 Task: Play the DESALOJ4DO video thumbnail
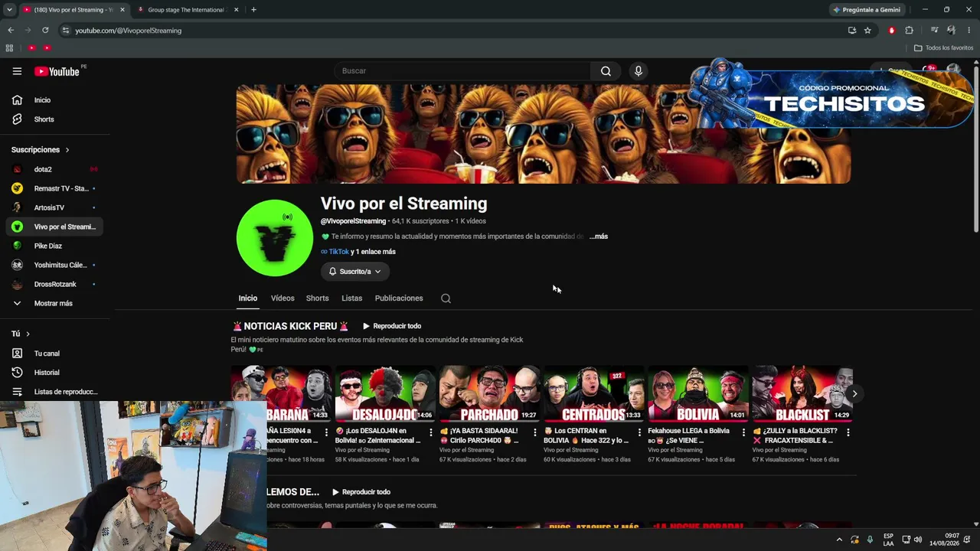385,394
